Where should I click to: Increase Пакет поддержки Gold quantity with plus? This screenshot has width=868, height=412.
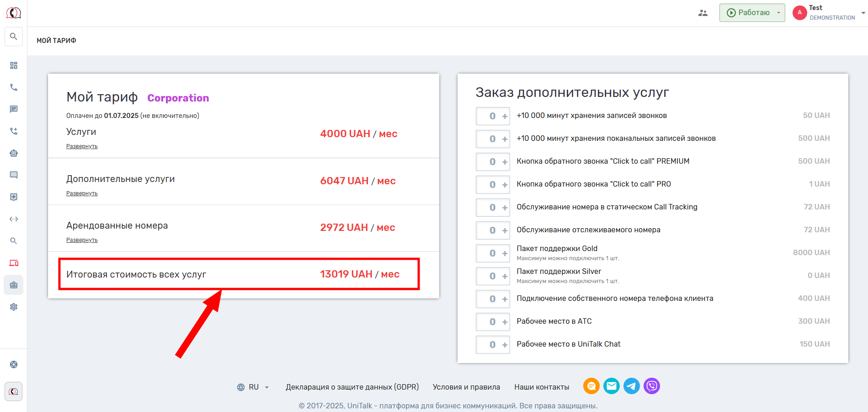505,253
